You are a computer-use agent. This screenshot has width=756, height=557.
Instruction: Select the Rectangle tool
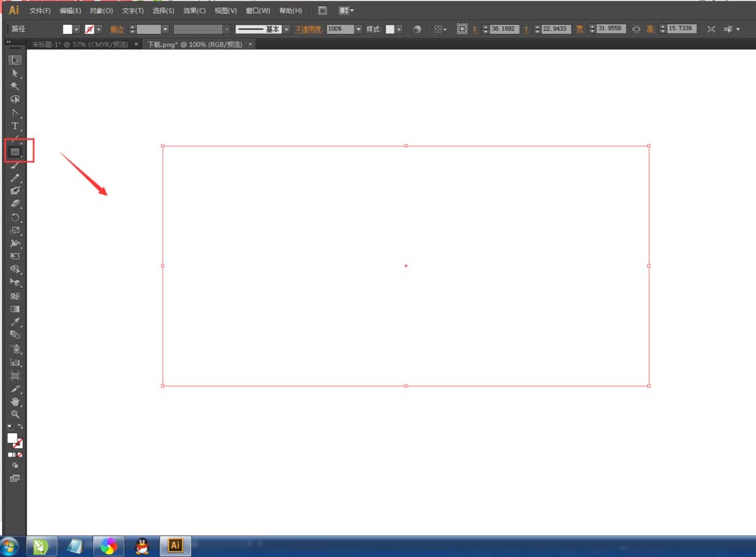(15, 152)
